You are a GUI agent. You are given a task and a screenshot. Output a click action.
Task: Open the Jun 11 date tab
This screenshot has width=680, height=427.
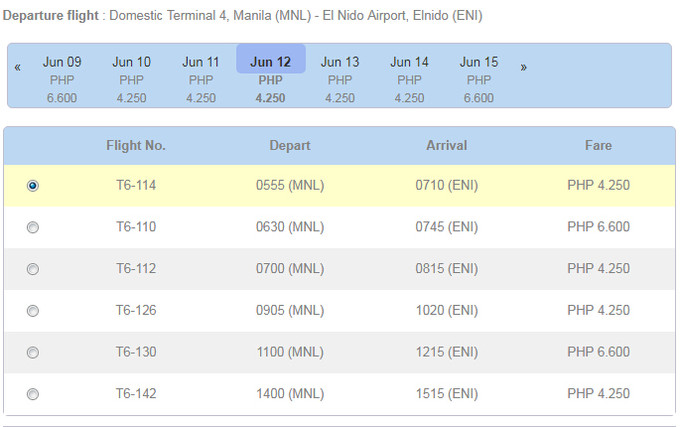201,79
